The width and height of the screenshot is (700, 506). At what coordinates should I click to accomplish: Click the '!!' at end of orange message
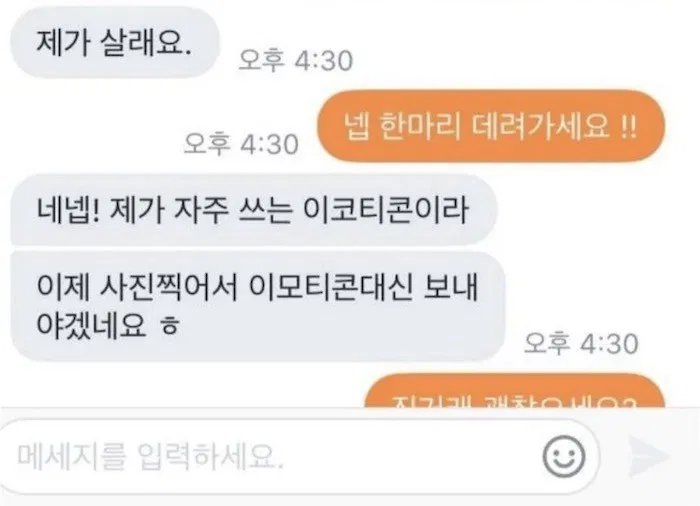coord(629,126)
